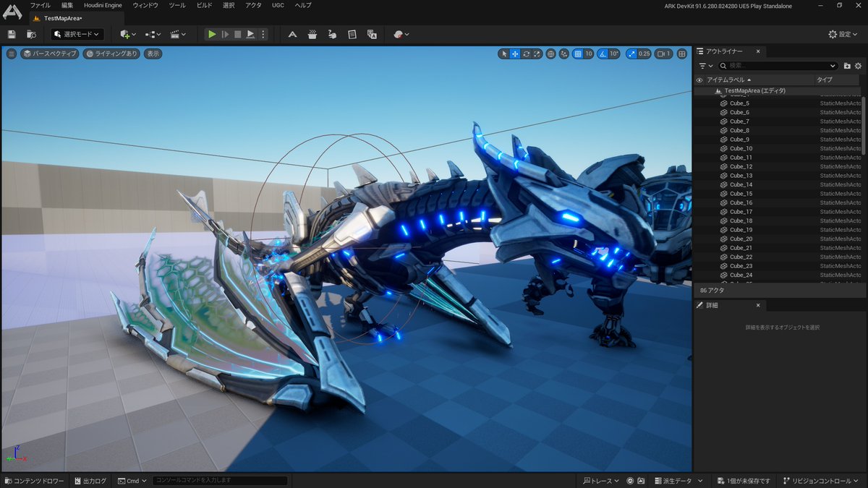
Task: Click the eject playback button
Action: 250,34
